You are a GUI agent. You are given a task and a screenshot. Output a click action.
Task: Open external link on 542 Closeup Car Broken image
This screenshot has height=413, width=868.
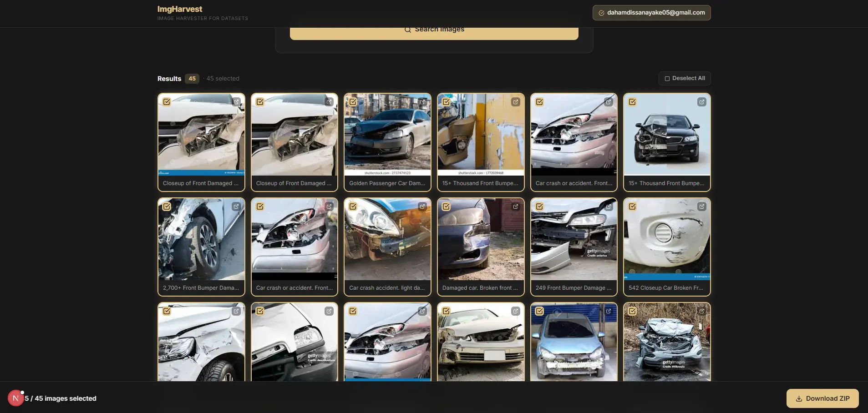tap(701, 206)
